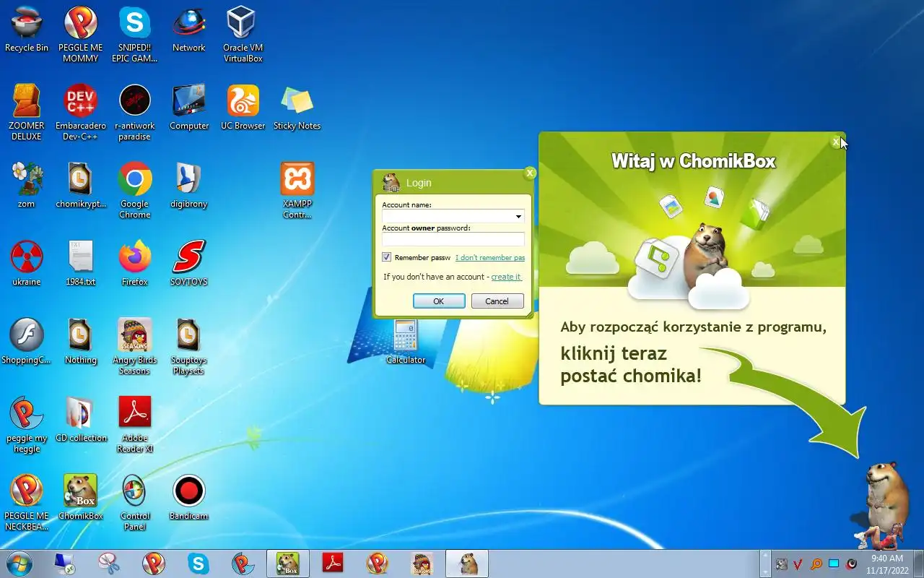Close the Witaj w ChomikBox popup
The image size is (924, 578).
click(x=837, y=142)
